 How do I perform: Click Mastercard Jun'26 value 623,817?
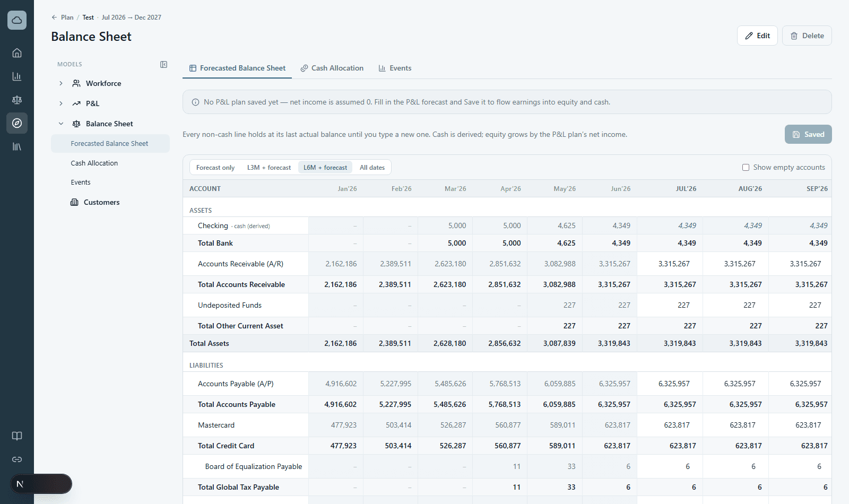(618, 425)
